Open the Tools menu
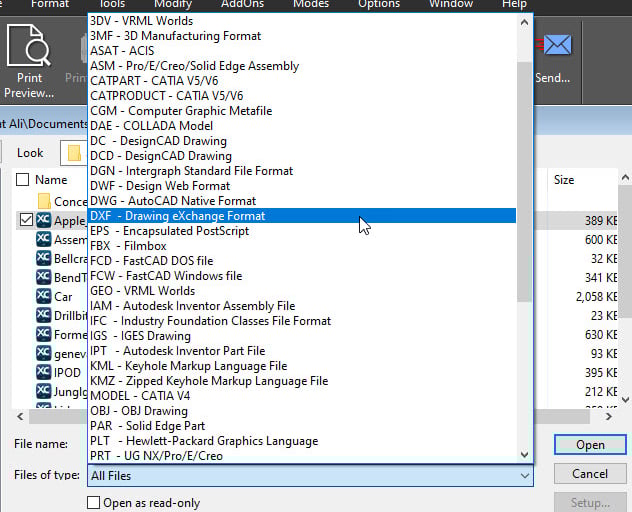The width and height of the screenshot is (632, 512). tap(112, 4)
